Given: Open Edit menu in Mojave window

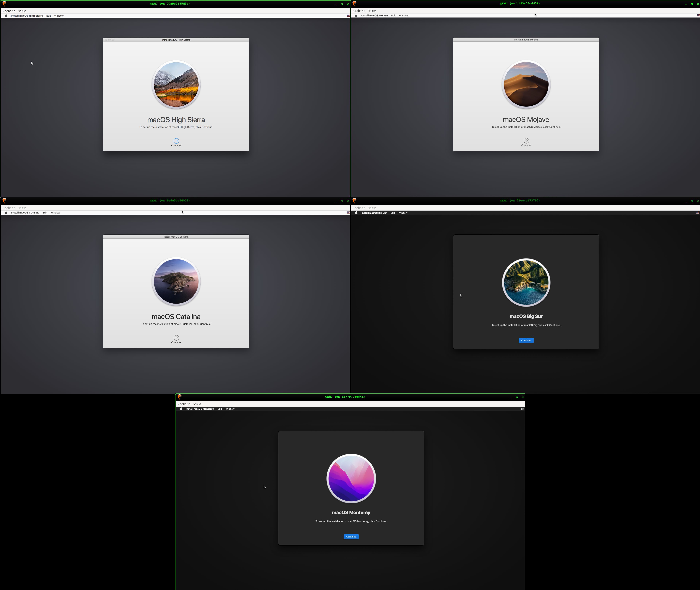Looking at the screenshot, I should tap(393, 15).
